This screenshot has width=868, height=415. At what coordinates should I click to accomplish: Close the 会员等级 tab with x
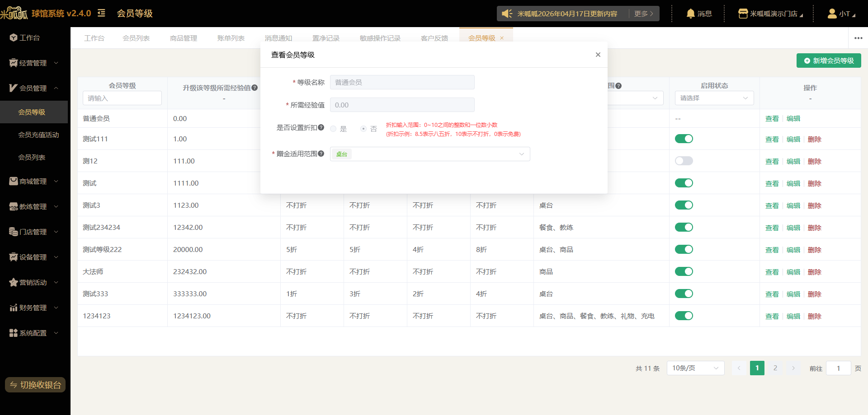coord(502,38)
